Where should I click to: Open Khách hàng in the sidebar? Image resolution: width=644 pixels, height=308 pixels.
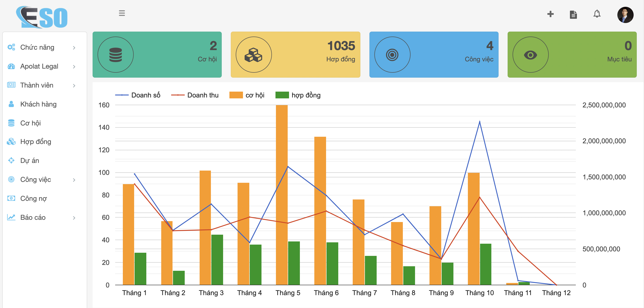[x=38, y=104]
